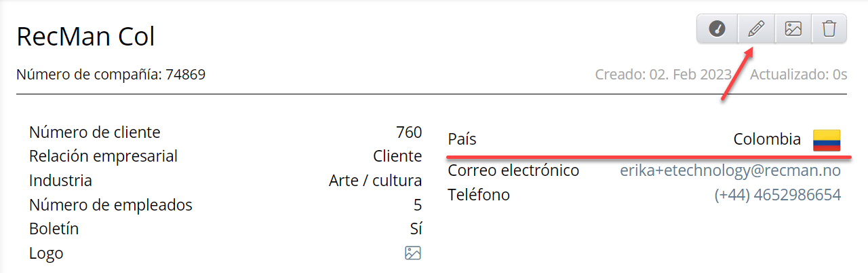Screen dimensions: 868x273
Task: Open the dashboard gauge icon
Action: tap(717, 29)
